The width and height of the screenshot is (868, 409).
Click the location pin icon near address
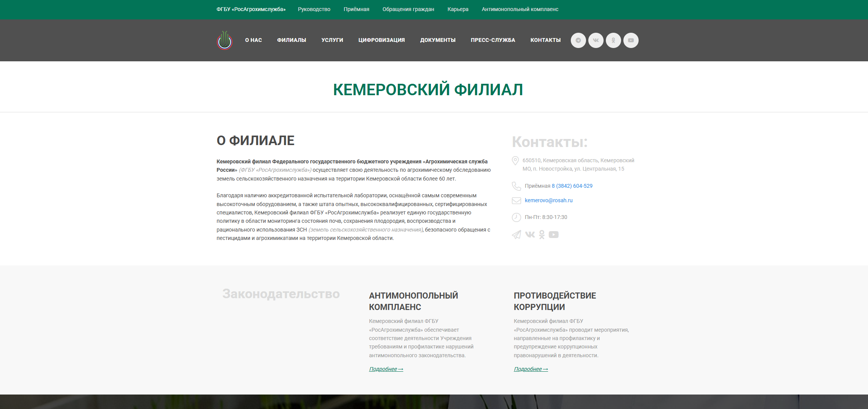(515, 161)
